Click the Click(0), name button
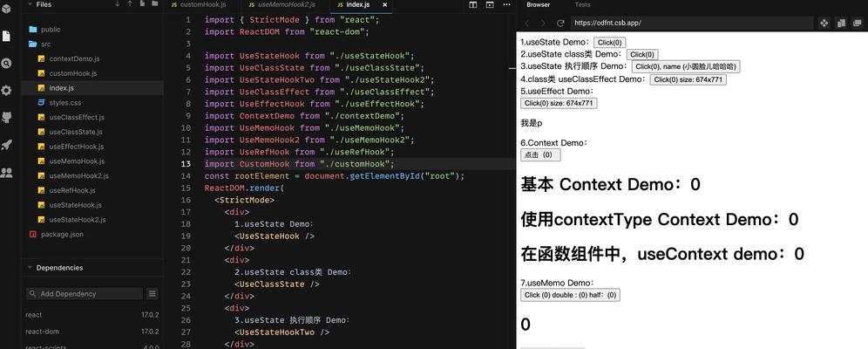 pyautogui.click(x=686, y=66)
